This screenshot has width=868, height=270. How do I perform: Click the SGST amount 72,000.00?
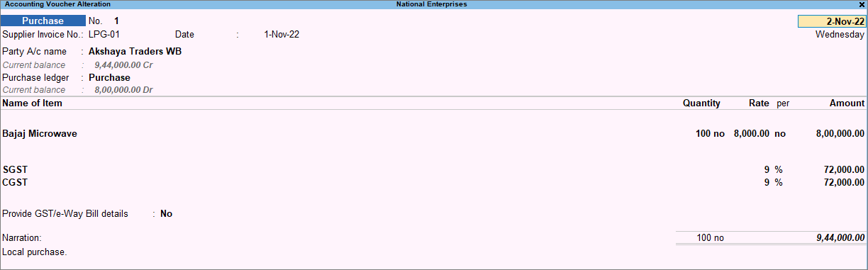[x=845, y=170]
